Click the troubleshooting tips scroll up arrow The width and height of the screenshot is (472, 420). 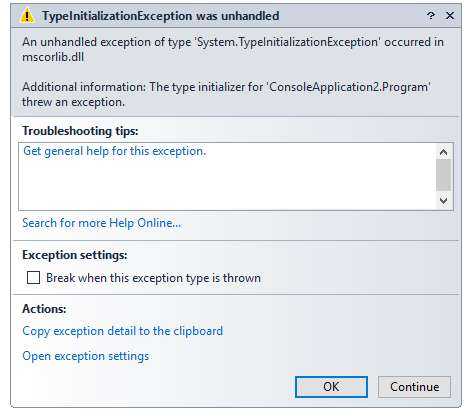click(x=443, y=152)
